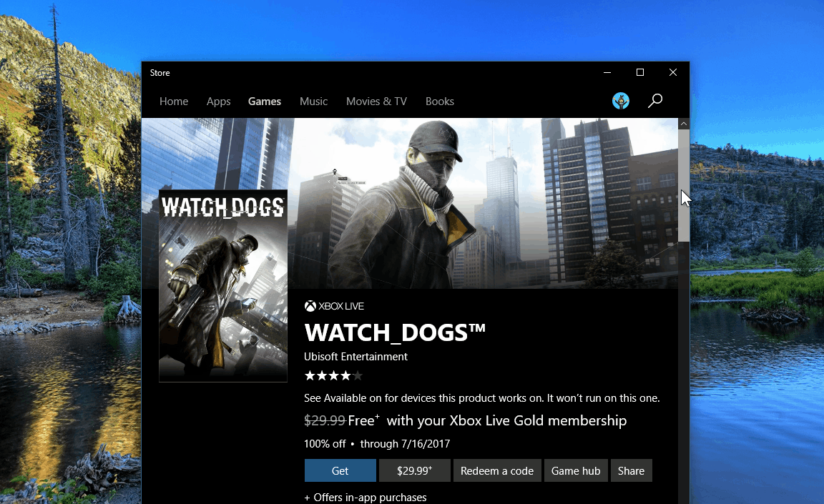Open the user account avatar icon
This screenshot has height=504, width=824.
coord(621,101)
